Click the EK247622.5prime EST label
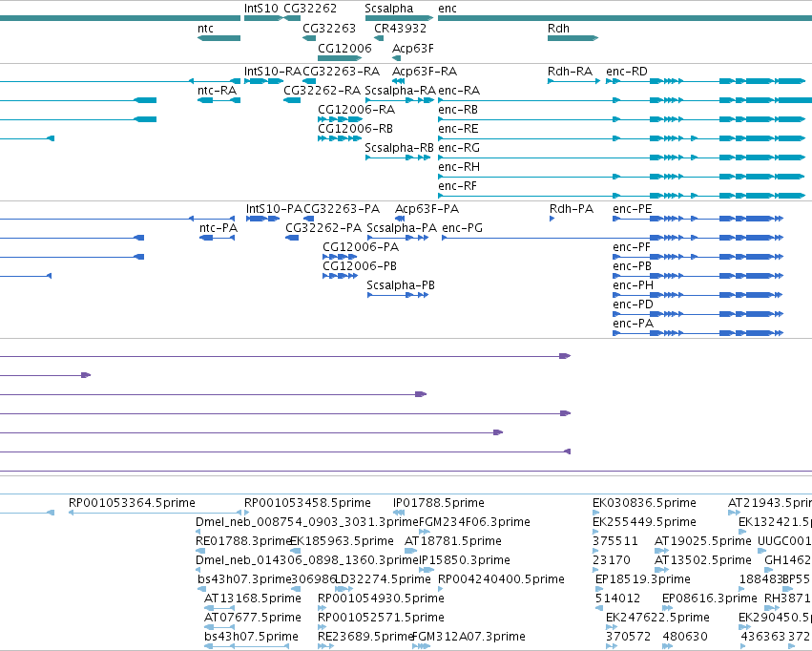The height and width of the screenshot is (651, 812). (657, 619)
